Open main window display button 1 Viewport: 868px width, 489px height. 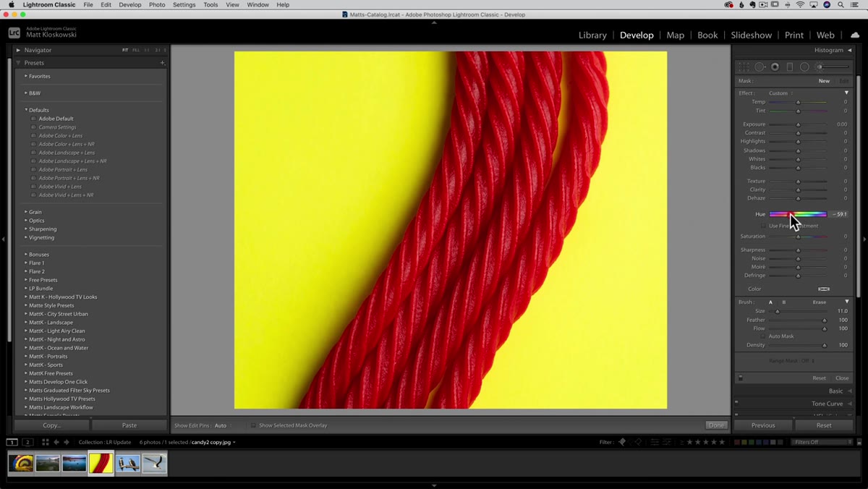click(x=12, y=442)
